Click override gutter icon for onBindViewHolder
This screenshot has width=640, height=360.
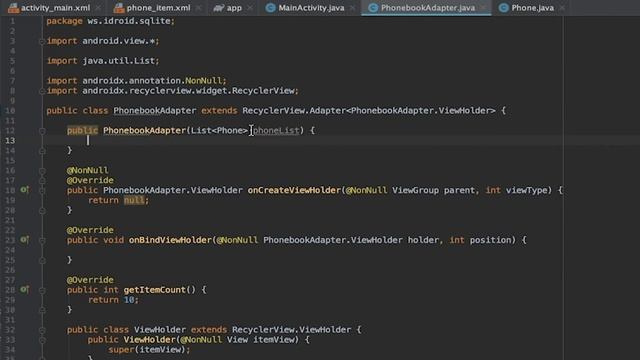24,239
